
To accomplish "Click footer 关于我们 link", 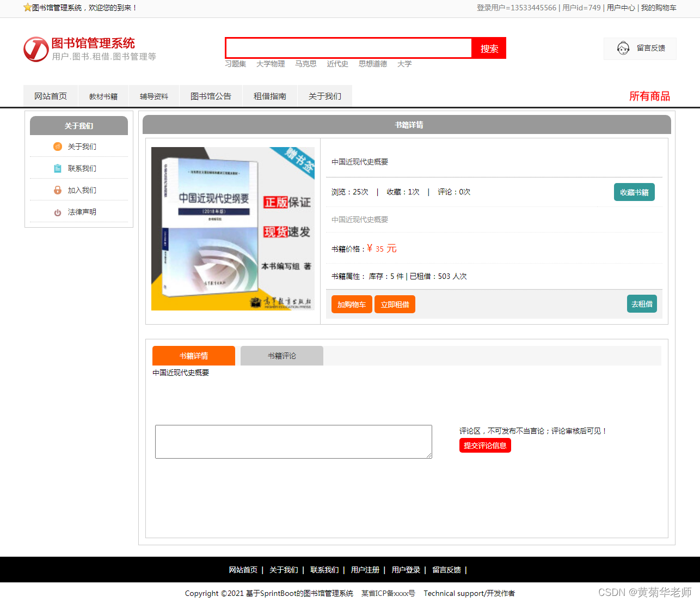I will (284, 570).
